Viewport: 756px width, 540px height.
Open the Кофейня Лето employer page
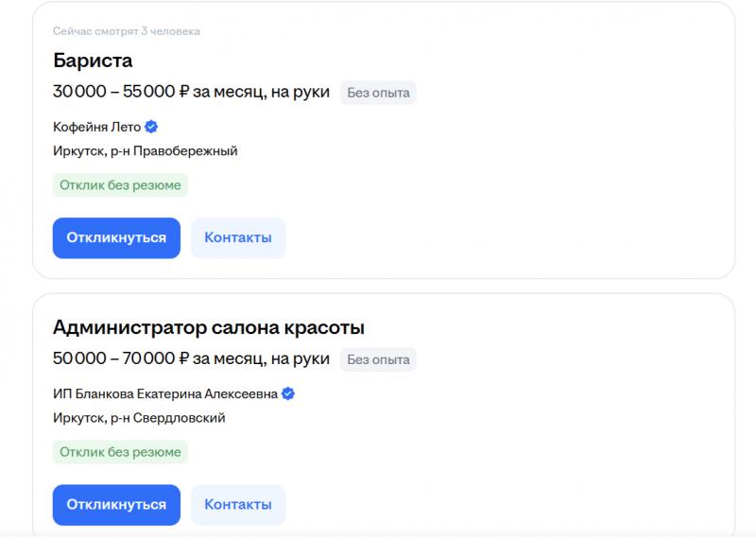click(97, 127)
